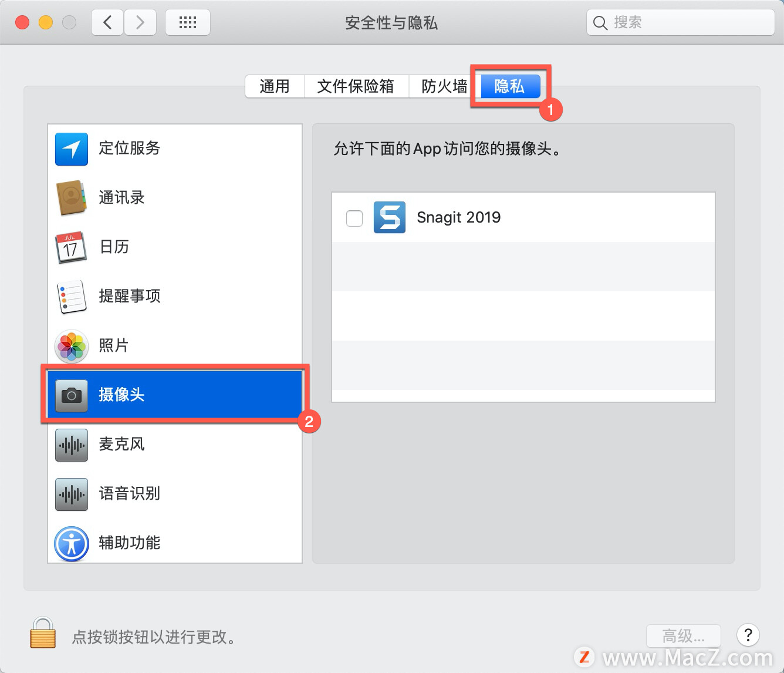Open help with the question mark button
The height and width of the screenshot is (673, 784).
[748, 635]
